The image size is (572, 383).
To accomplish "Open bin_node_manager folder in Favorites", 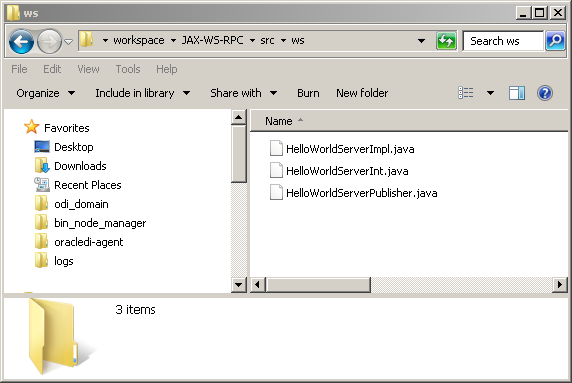I will tap(100, 223).
